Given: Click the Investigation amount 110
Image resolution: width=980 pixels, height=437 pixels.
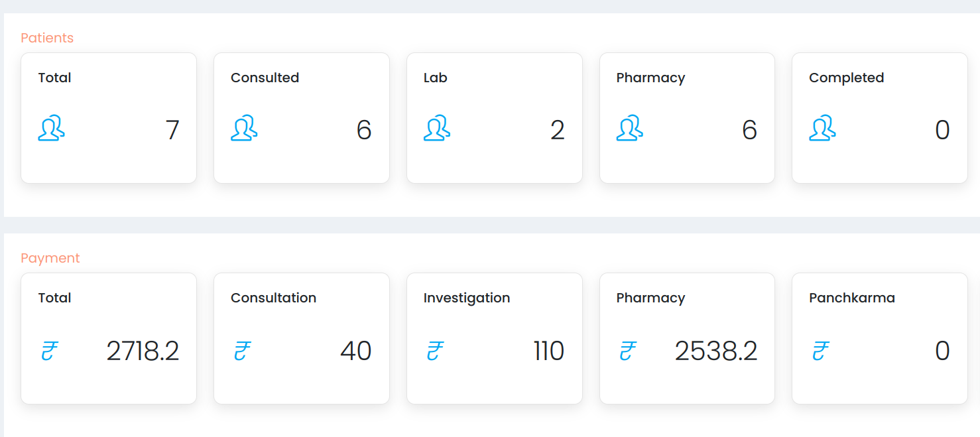Looking at the screenshot, I should click(x=549, y=351).
